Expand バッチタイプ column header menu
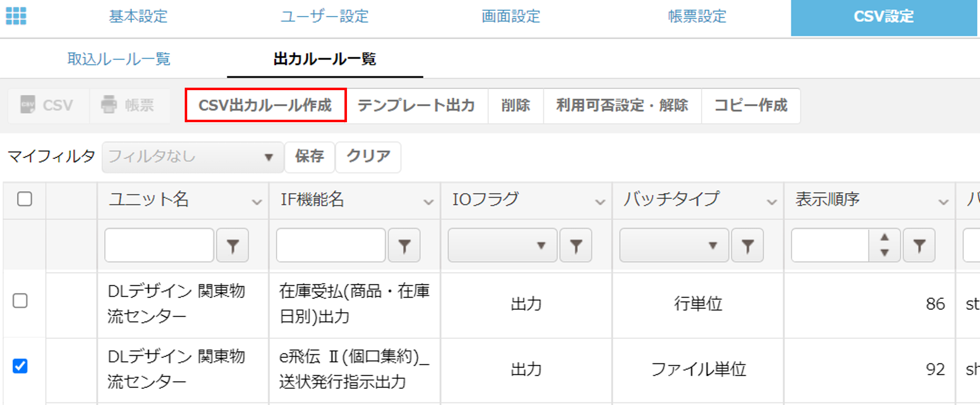Image resolution: width=980 pixels, height=405 pixels. pyautogui.click(x=772, y=202)
